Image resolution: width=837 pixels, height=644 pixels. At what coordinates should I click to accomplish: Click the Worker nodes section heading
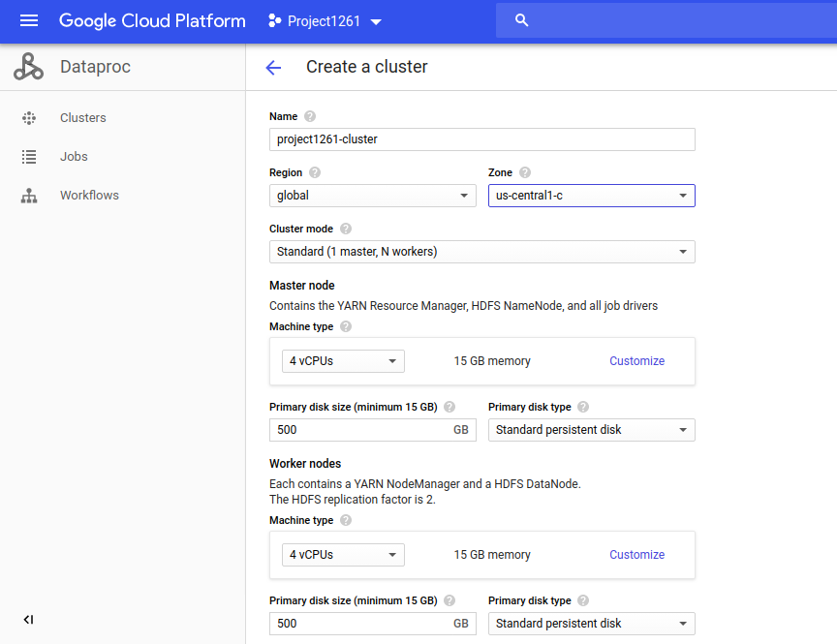pos(305,464)
